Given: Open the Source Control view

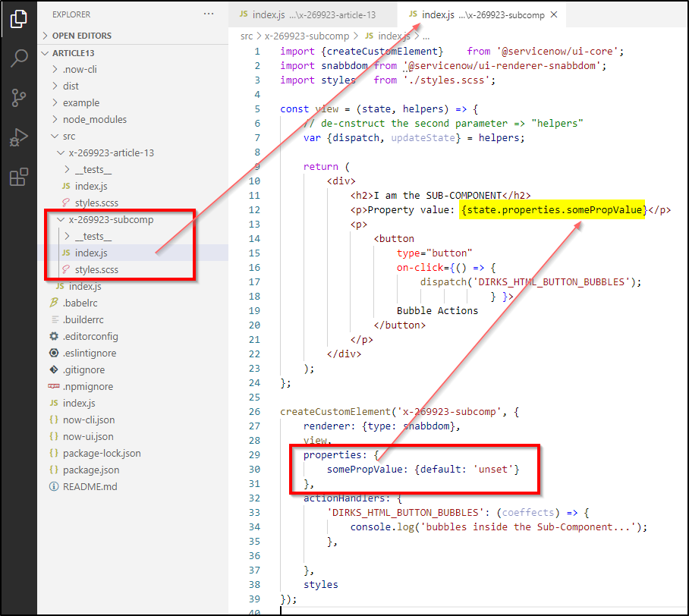Looking at the screenshot, I should (x=18, y=98).
